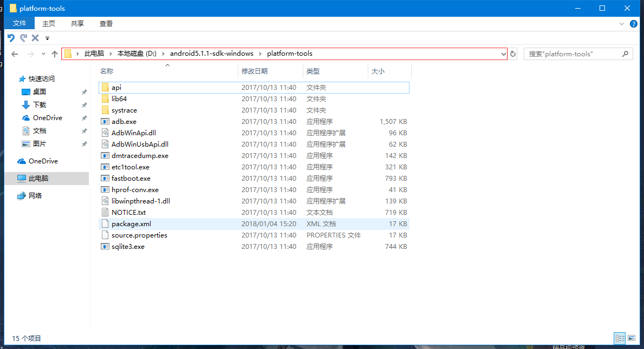Go forward with the forward arrow
The image size is (644, 349).
coord(31,54)
